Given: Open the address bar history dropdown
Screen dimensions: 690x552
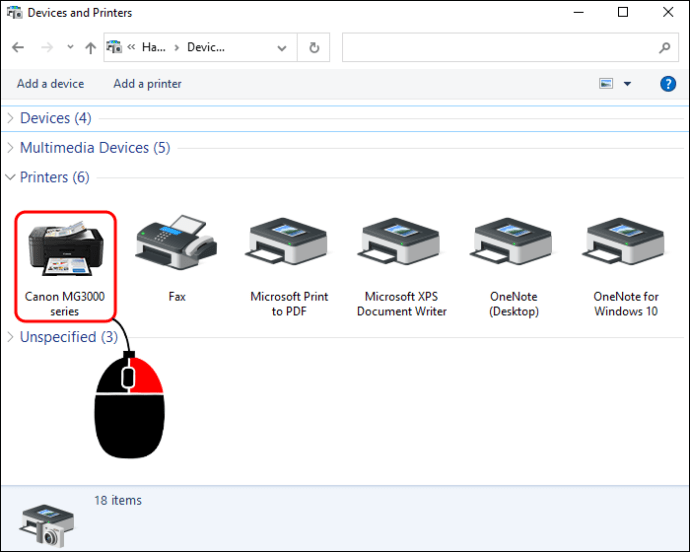Looking at the screenshot, I should coord(282,48).
